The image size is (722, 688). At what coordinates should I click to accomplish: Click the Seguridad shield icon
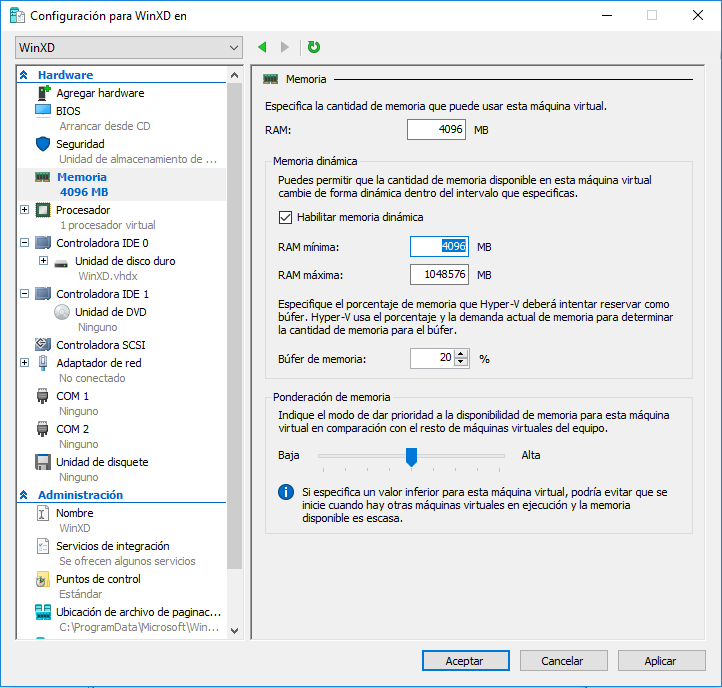[x=43, y=144]
